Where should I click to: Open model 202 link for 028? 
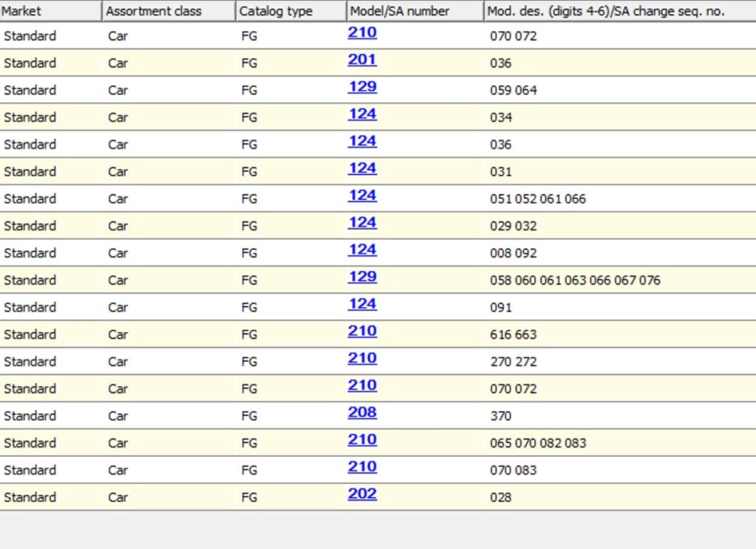click(x=362, y=494)
